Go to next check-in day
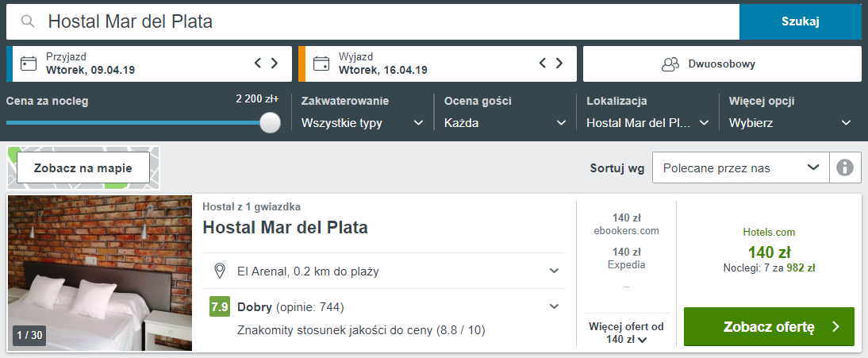The image size is (868, 358). point(275,64)
